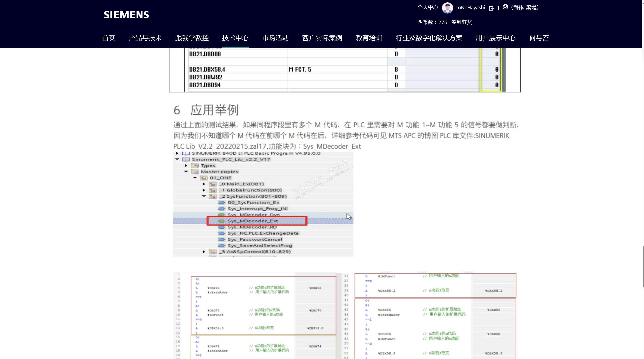The height and width of the screenshot is (359, 644).
Task: Open the 产品与技术 menu item
Action: (145, 38)
